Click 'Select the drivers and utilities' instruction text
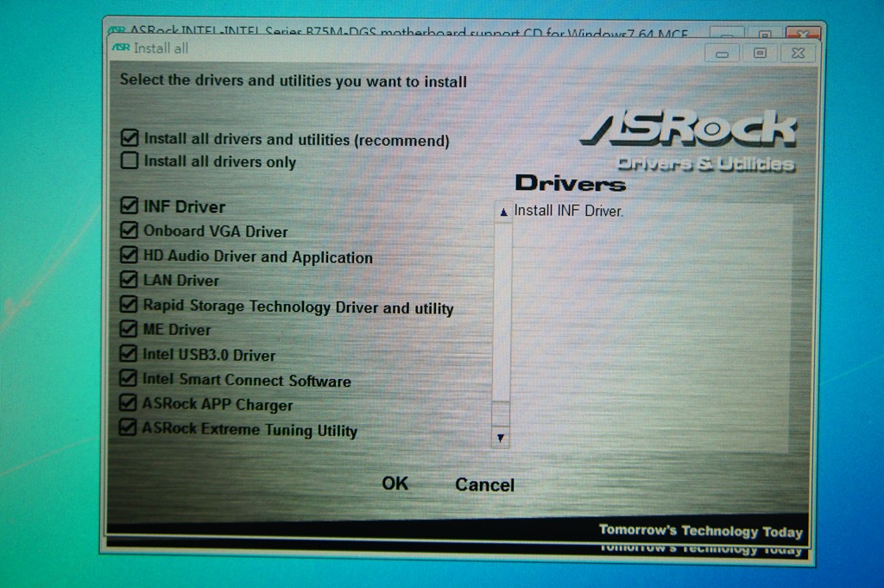Screen dimensions: 884x588 pos(294,80)
